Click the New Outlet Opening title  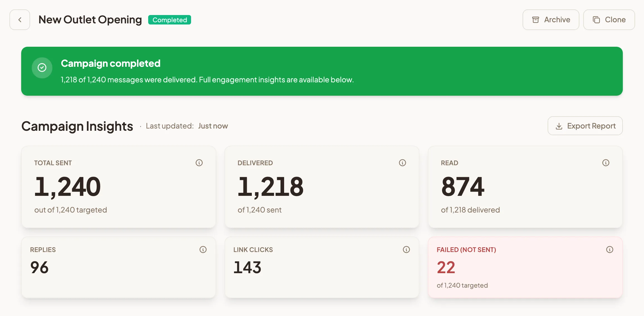coord(90,20)
